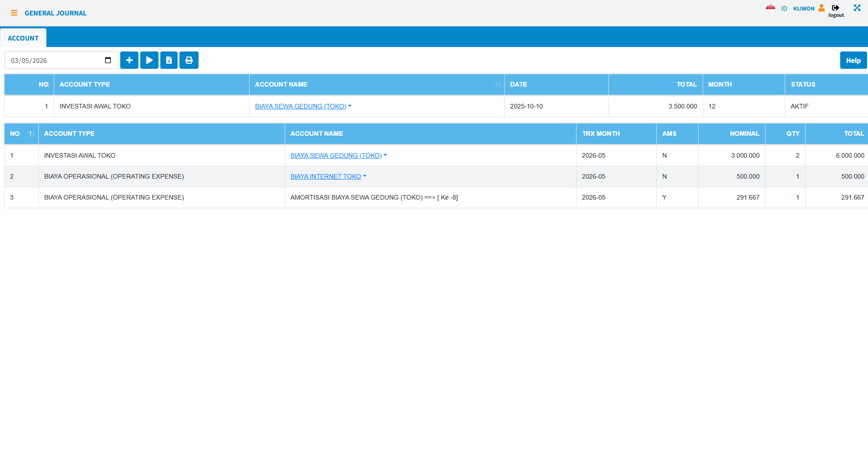
Task: Click the play run button
Action: pos(149,60)
